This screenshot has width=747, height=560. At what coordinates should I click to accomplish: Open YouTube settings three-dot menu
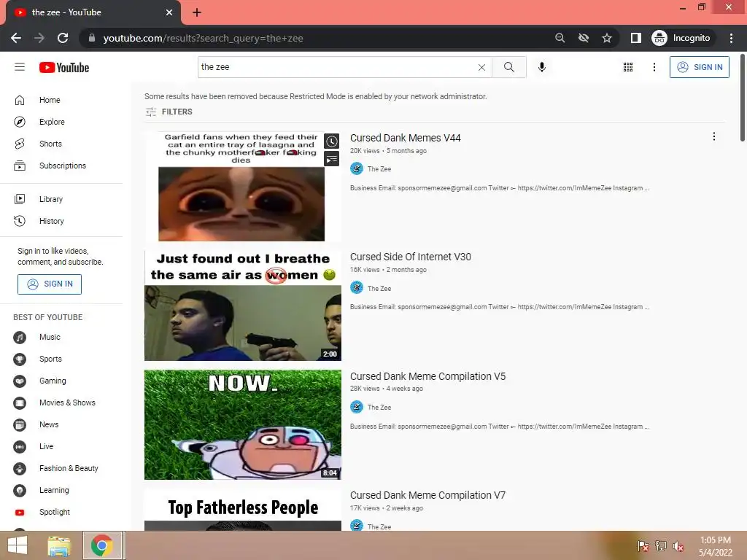654,67
